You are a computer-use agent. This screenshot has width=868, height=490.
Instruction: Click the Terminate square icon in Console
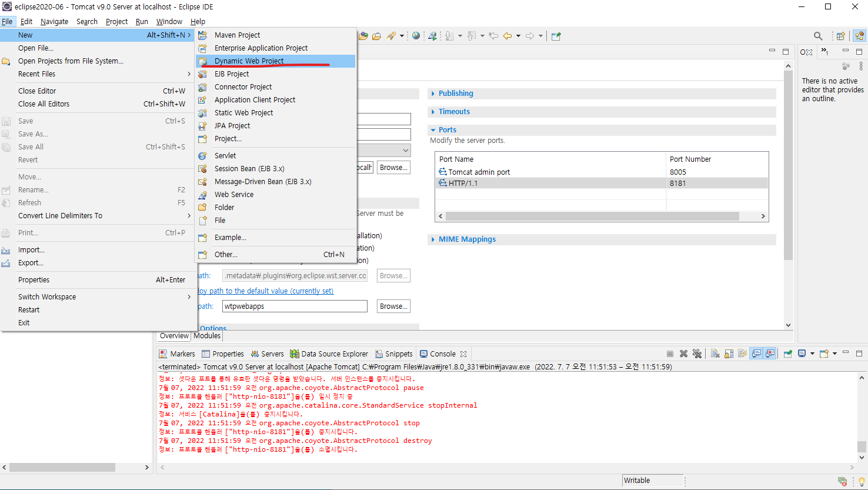[670, 354]
